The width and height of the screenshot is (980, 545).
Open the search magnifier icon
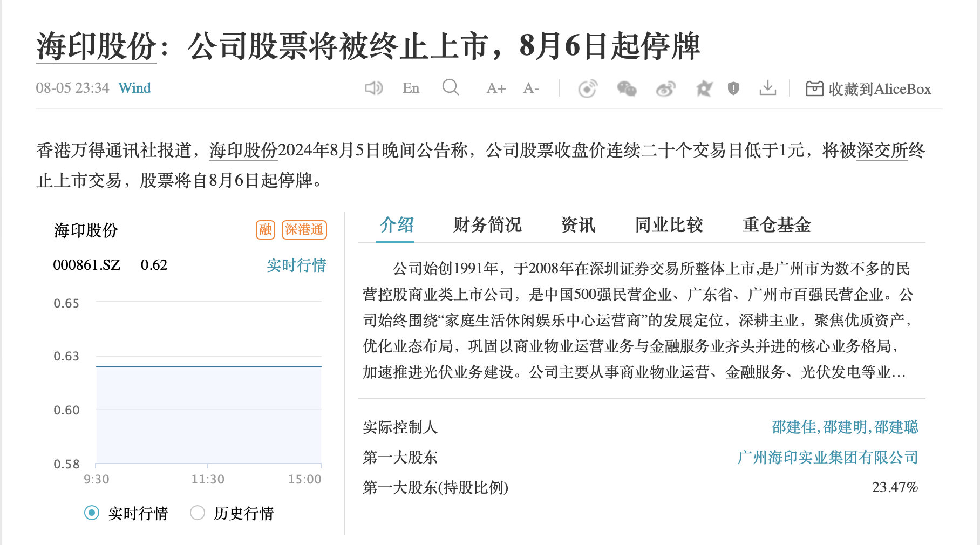451,87
